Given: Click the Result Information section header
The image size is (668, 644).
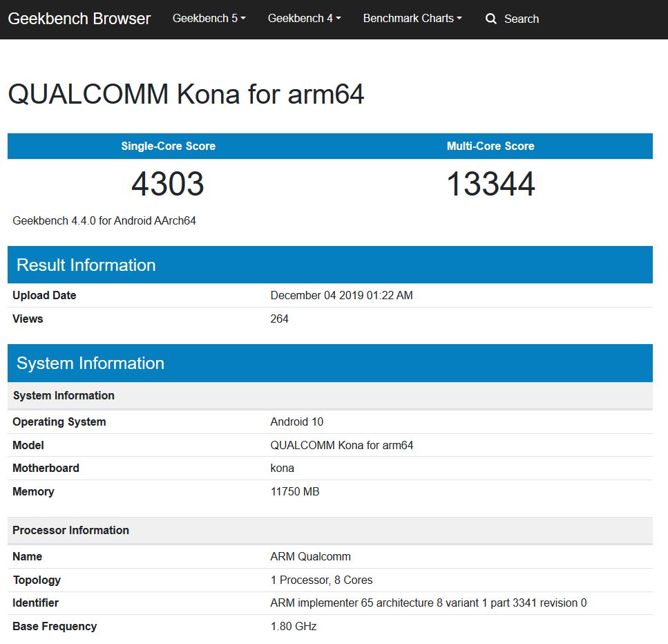Looking at the screenshot, I should (330, 265).
